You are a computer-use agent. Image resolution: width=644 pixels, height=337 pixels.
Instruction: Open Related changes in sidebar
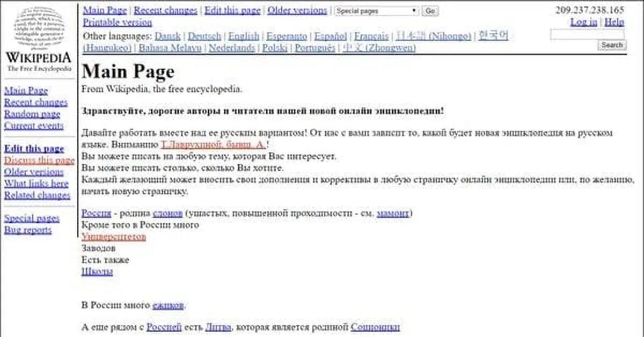tap(37, 195)
